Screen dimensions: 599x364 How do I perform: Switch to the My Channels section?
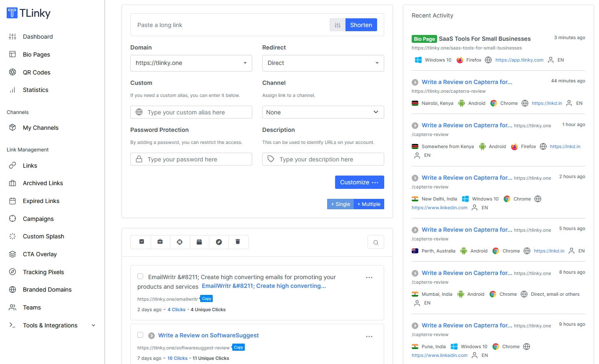pos(40,128)
